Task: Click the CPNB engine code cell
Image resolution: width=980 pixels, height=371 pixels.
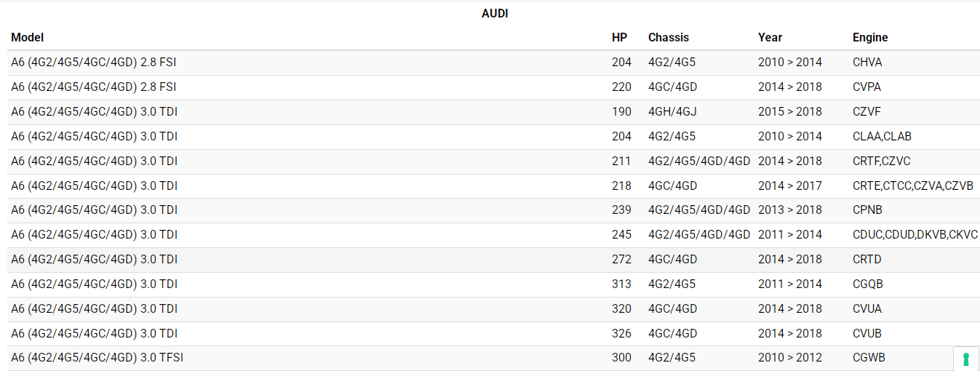Action: click(868, 210)
